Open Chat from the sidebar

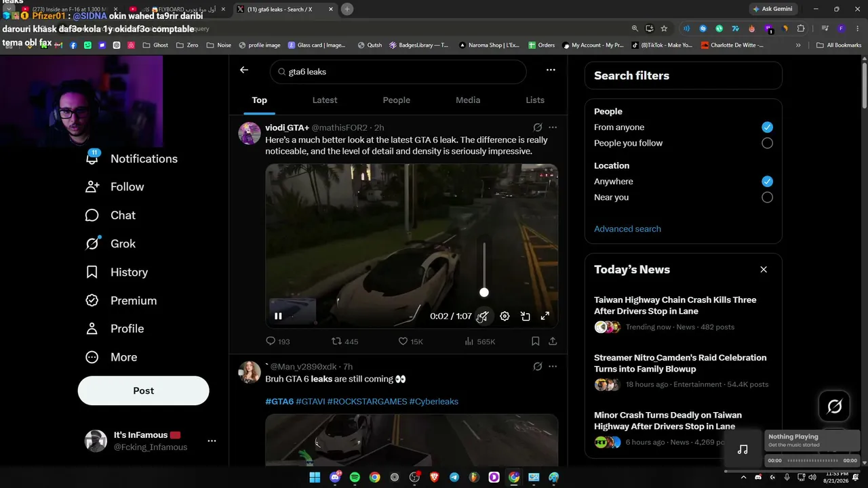click(111, 216)
